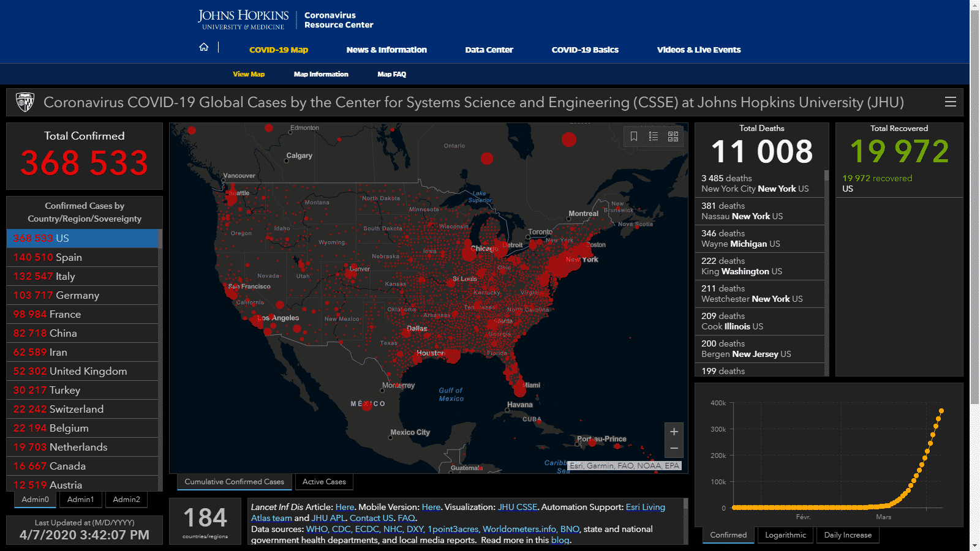Open News & Information menu
Image resolution: width=980 pixels, height=551 pixels.
pyautogui.click(x=386, y=50)
